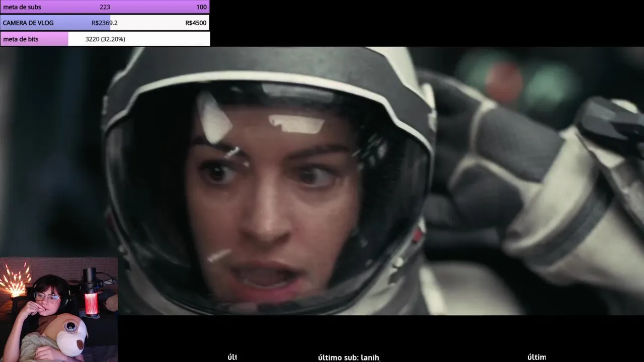Click the webcam overlay of the streamer
644x362 pixels.
click(x=59, y=310)
